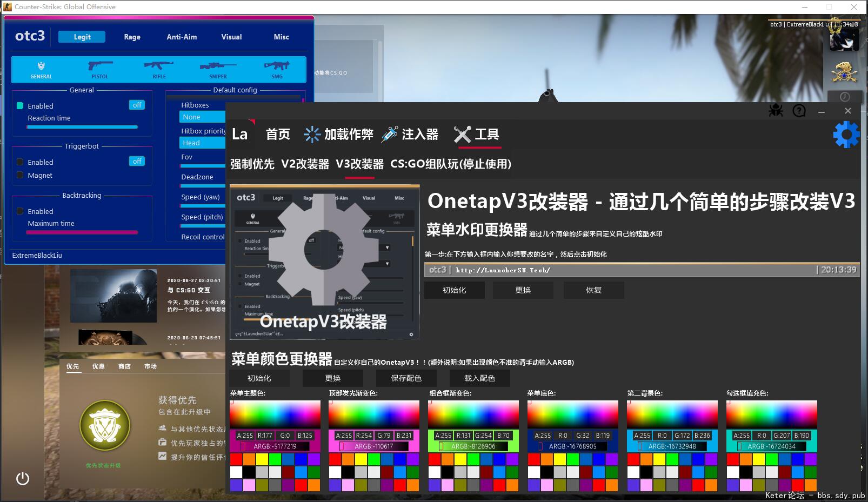Open the V2改装器 sub-tab
This screenshot has height=502, width=868.
[305, 164]
